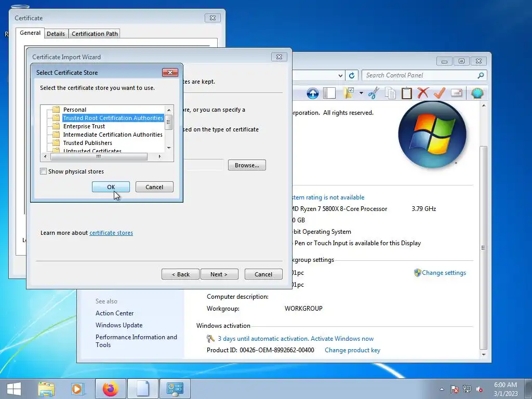Switch to the Details tab in Certificate window

(x=56, y=34)
